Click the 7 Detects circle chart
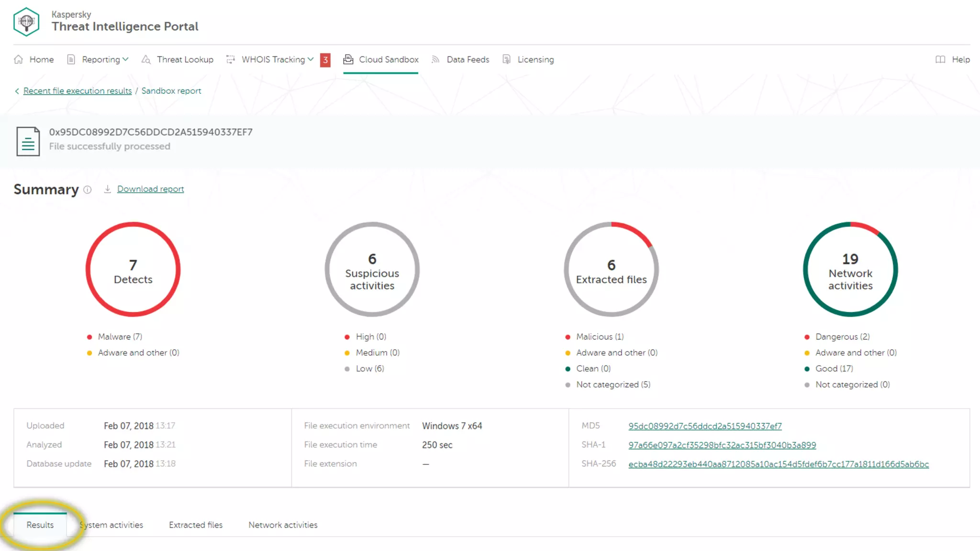This screenshot has width=980, height=551. (133, 269)
